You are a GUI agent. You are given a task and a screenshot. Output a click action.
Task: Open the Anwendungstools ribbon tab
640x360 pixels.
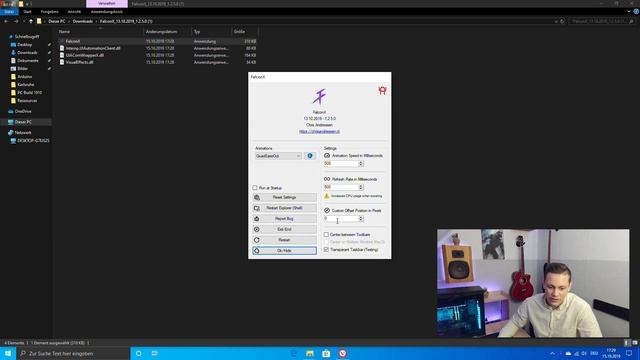[x=107, y=12]
